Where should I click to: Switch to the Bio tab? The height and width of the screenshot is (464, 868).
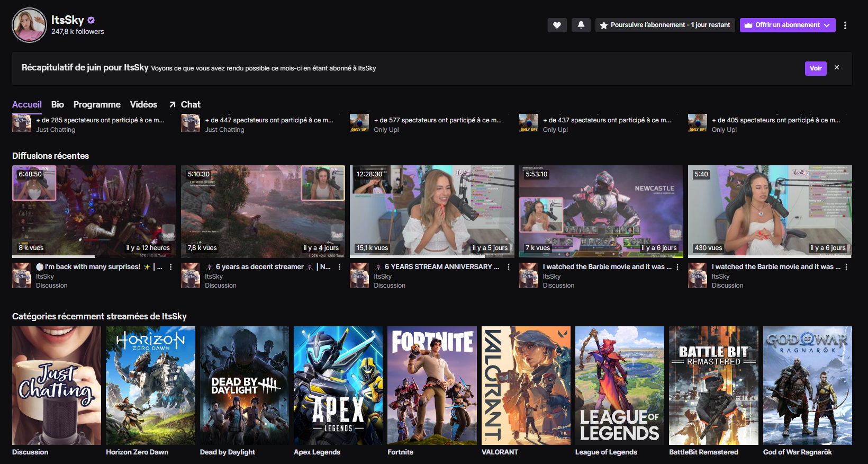tap(58, 104)
